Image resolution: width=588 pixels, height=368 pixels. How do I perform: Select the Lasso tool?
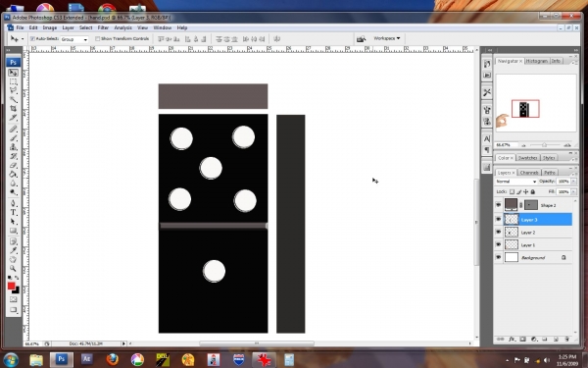[13, 90]
